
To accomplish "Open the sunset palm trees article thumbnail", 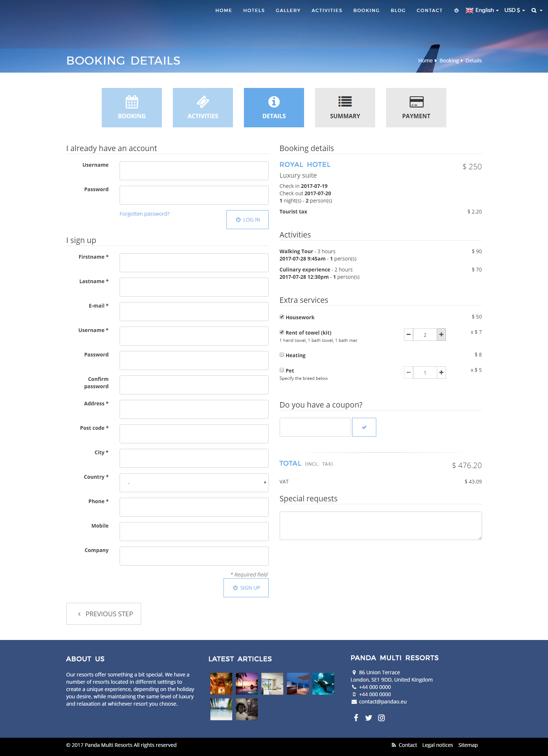I will [247, 684].
